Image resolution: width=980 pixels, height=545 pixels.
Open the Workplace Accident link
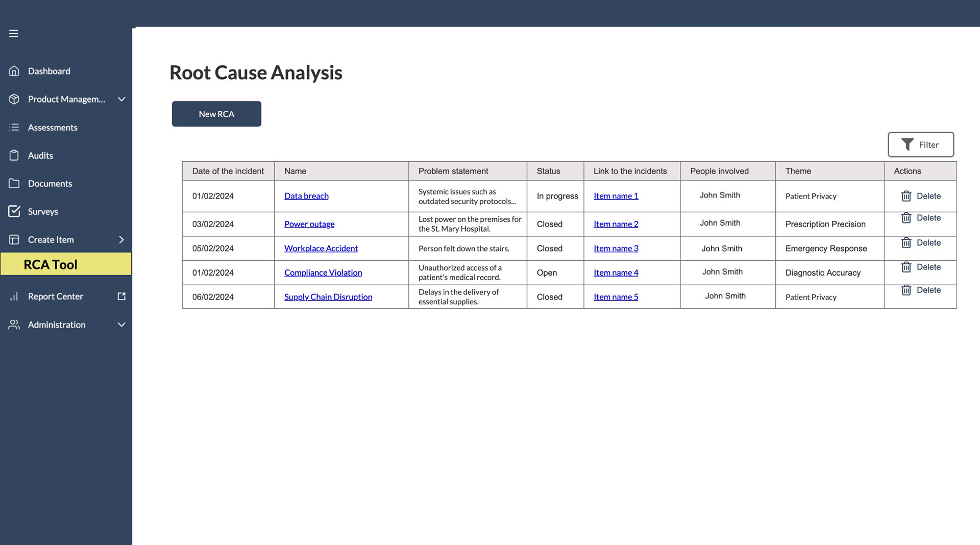click(x=321, y=249)
